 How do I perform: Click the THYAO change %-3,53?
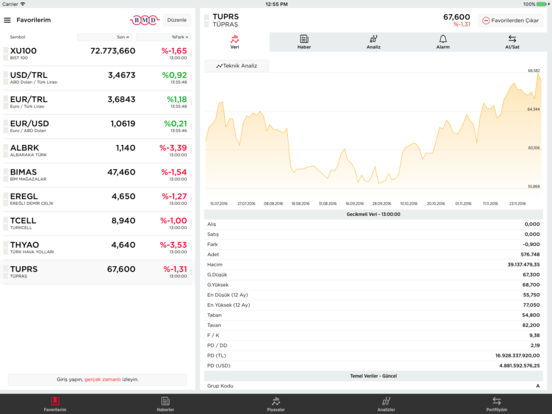(x=173, y=245)
